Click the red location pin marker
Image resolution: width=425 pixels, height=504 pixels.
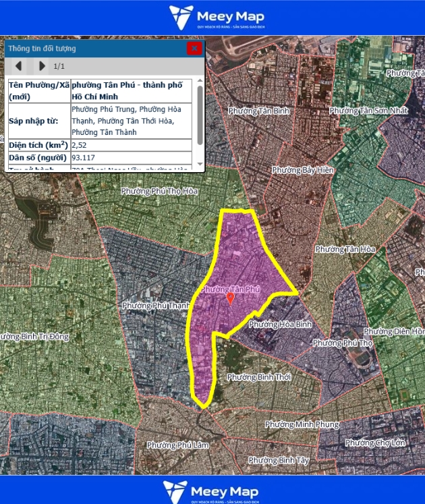(x=230, y=298)
